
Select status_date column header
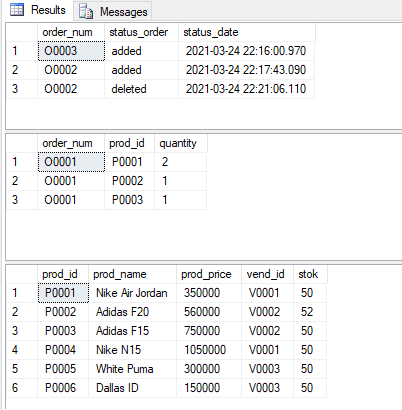tap(247, 32)
